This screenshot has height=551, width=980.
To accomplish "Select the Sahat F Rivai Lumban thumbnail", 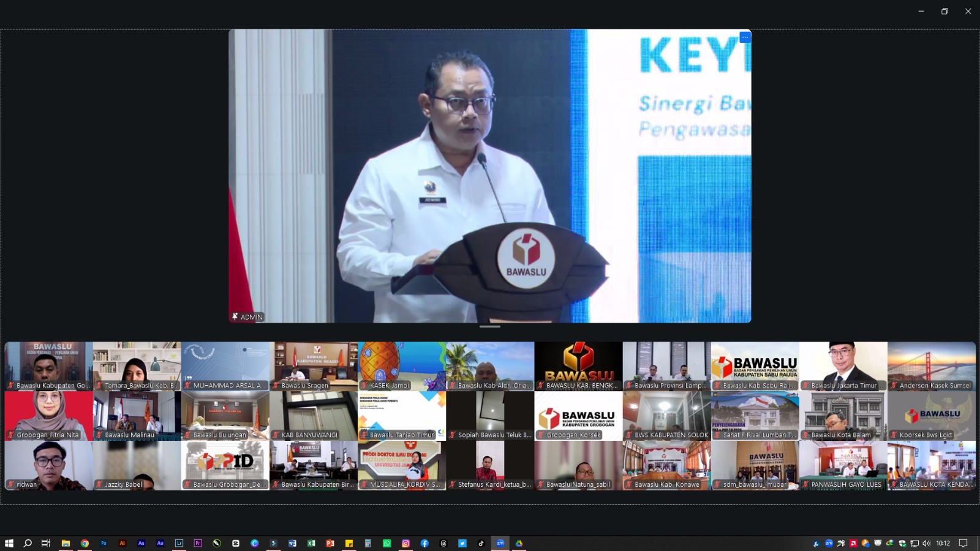I will (755, 416).
